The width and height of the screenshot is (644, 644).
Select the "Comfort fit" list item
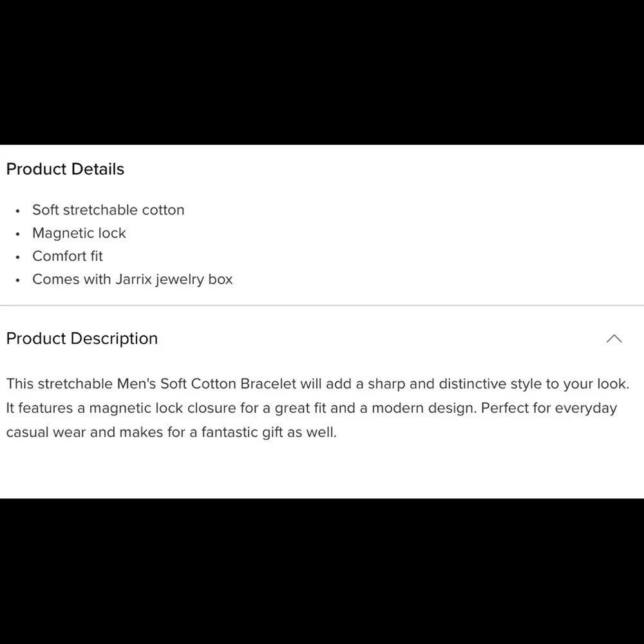(x=68, y=256)
